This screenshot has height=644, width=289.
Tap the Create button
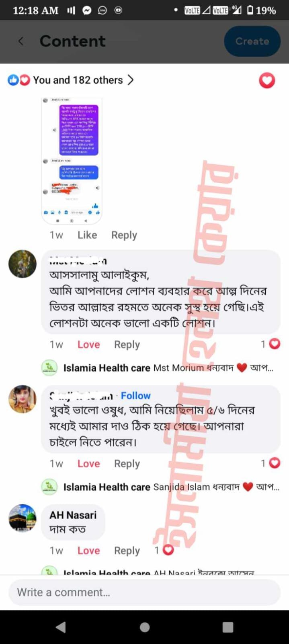pyautogui.click(x=252, y=41)
